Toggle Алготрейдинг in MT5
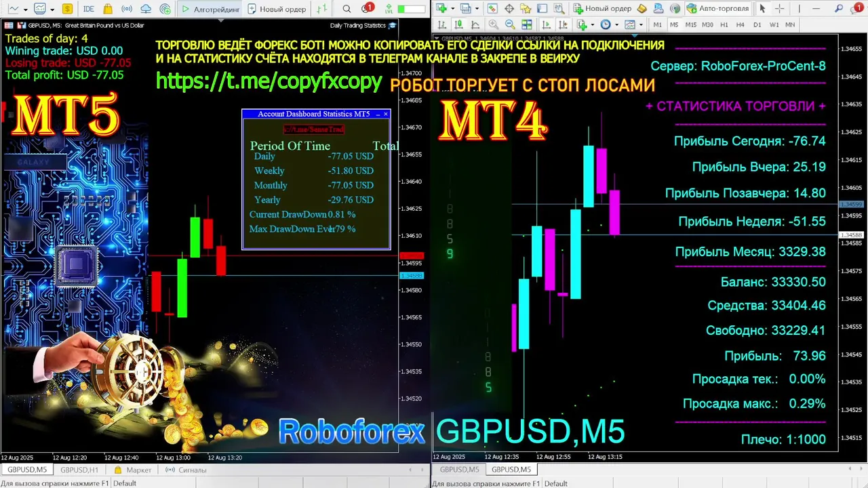 tap(210, 9)
